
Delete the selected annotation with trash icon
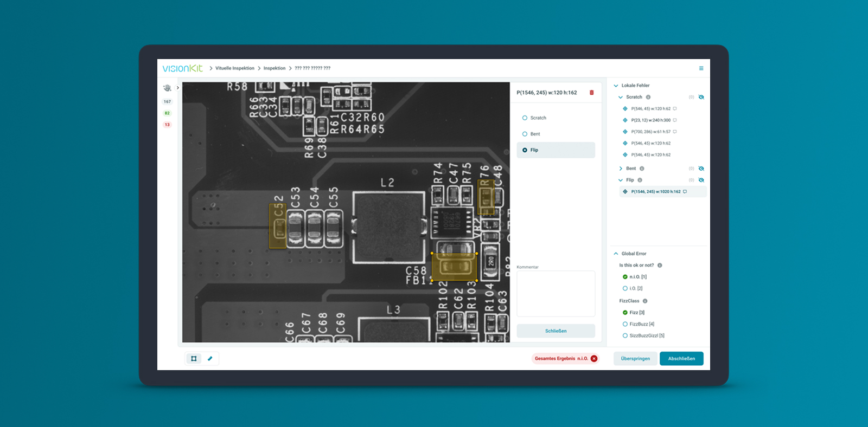[x=591, y=93]
